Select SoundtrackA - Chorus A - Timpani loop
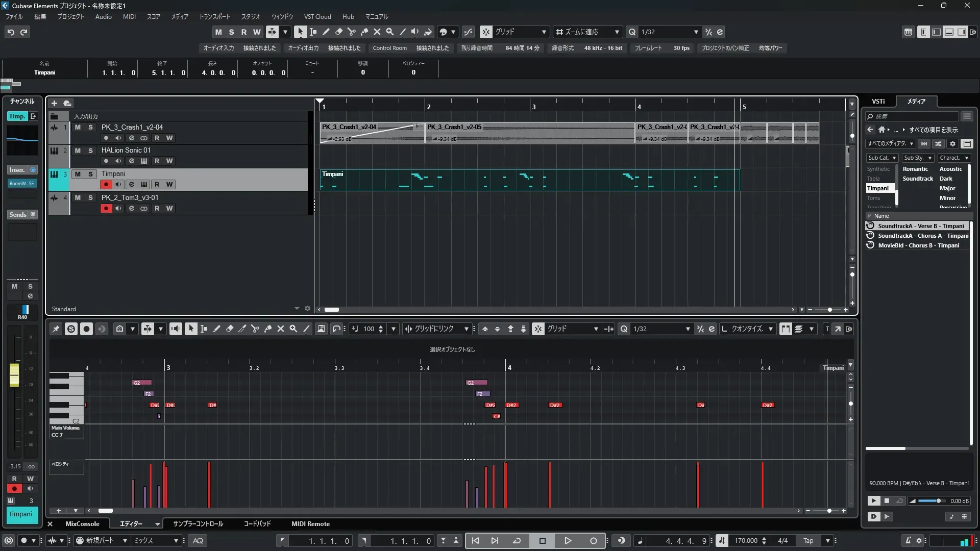This screenshot has height=551, width=980. 922,236
